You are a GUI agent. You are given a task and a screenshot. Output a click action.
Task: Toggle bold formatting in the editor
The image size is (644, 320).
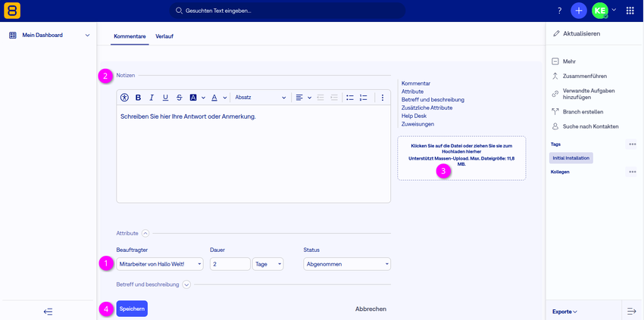tap(139, 98)
